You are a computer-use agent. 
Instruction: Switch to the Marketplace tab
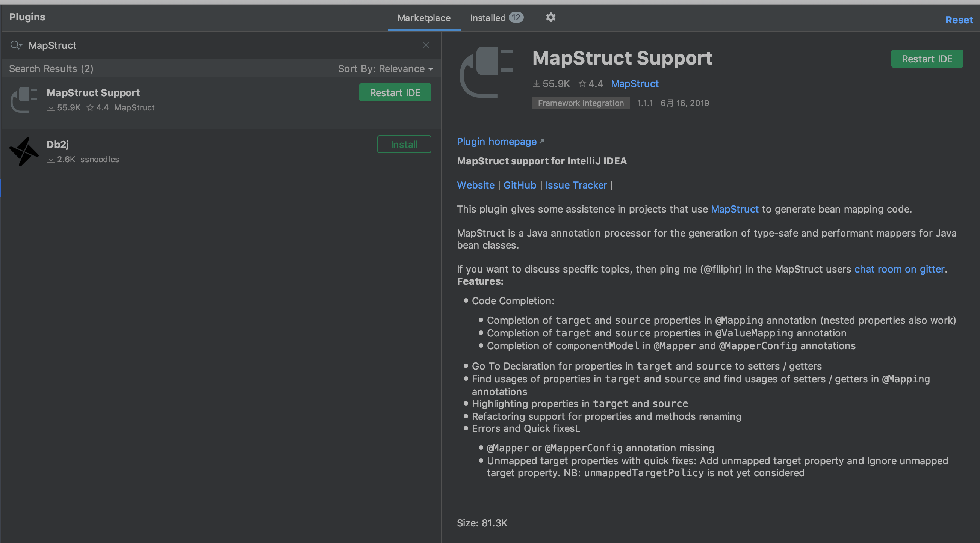pos(424,18)
